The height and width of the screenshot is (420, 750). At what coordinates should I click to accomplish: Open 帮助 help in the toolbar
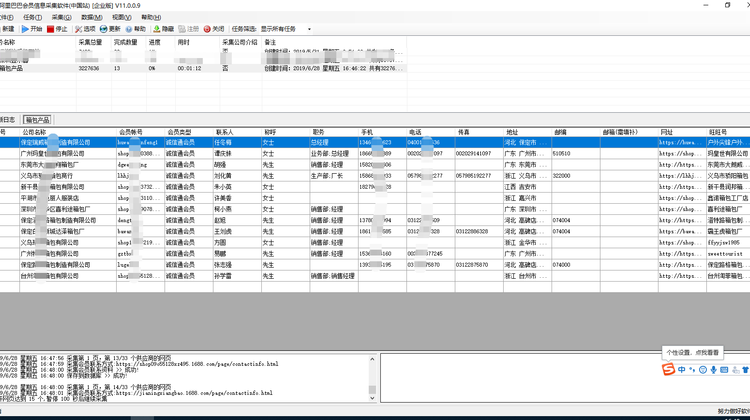click(135, 29)
